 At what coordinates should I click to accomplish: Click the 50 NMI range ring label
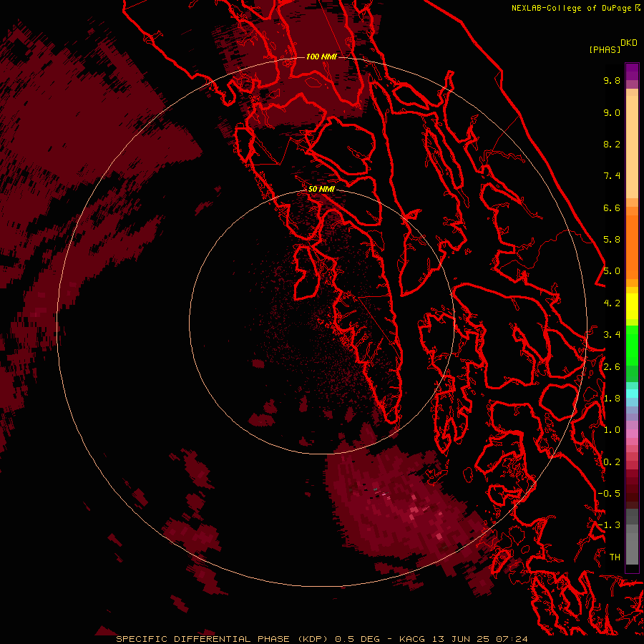[x=321, y=189]
